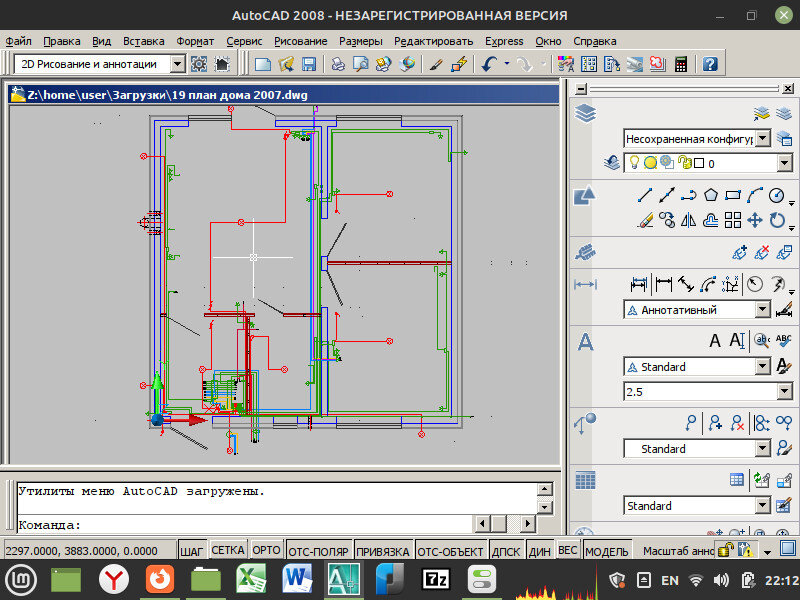Click the Undo arrow in the toolbar
Image resolution: width=800 pixels, height=600 pixels.
click(489, 64)
